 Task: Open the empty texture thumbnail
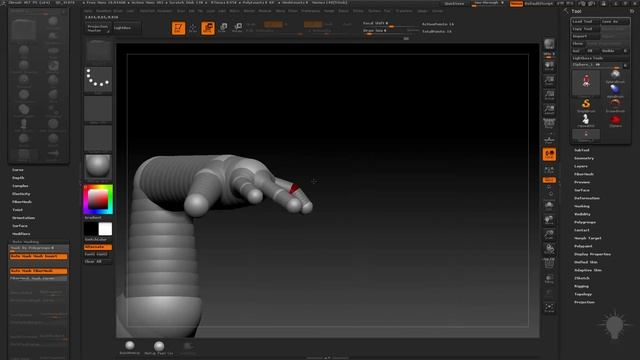pos(98,138)
